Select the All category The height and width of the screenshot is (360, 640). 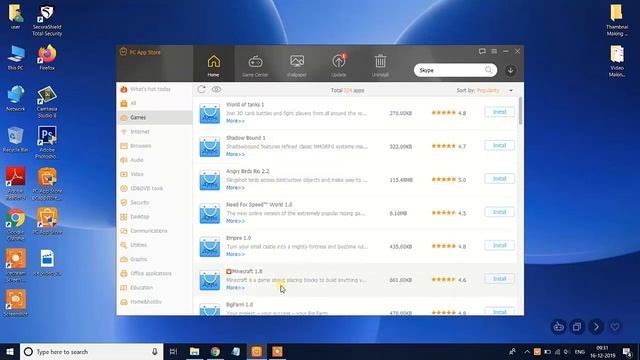[154, 103]
